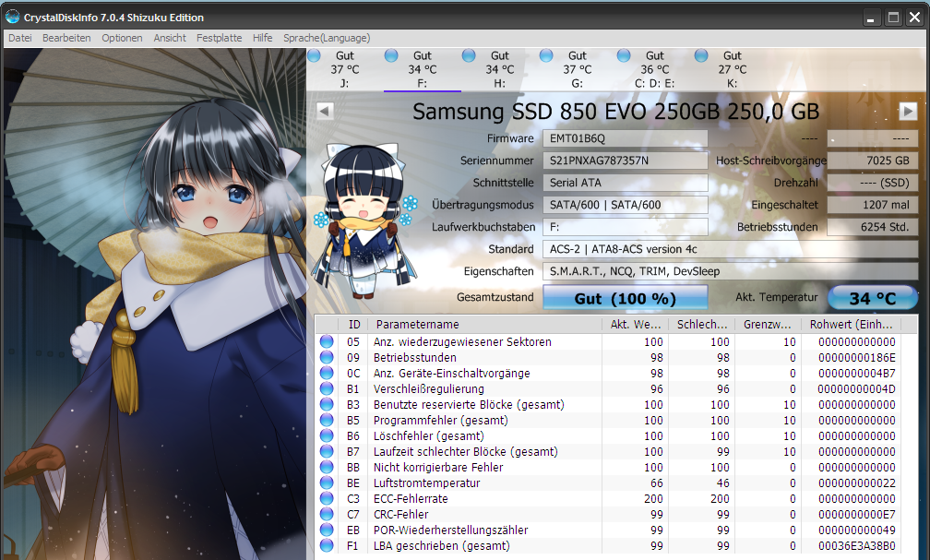Image resolution: width=930 pixels, height=560 pixels.
Task: Switch to drive G: disk tab
Action: (578, 69)
